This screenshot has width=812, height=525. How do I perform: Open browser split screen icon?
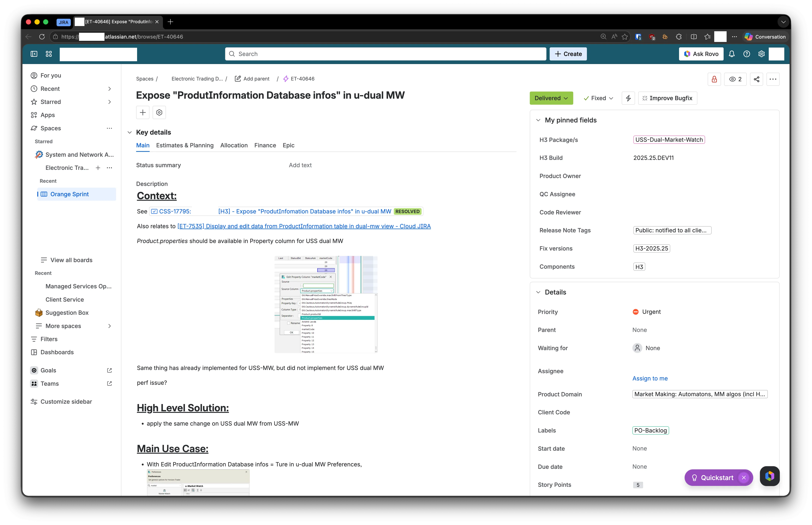click(694, 37)
